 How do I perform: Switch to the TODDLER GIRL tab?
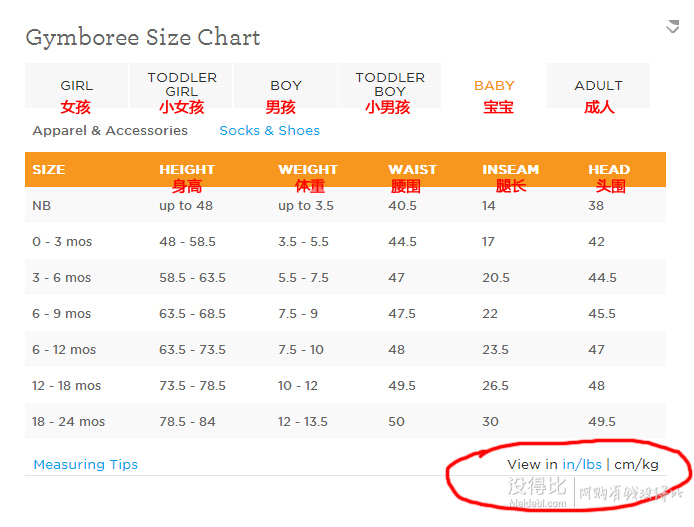(x=181, y=85)
